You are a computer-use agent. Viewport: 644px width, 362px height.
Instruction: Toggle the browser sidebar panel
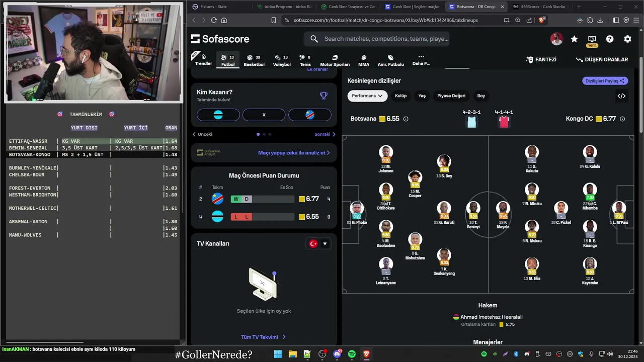[x=616, y=20]
